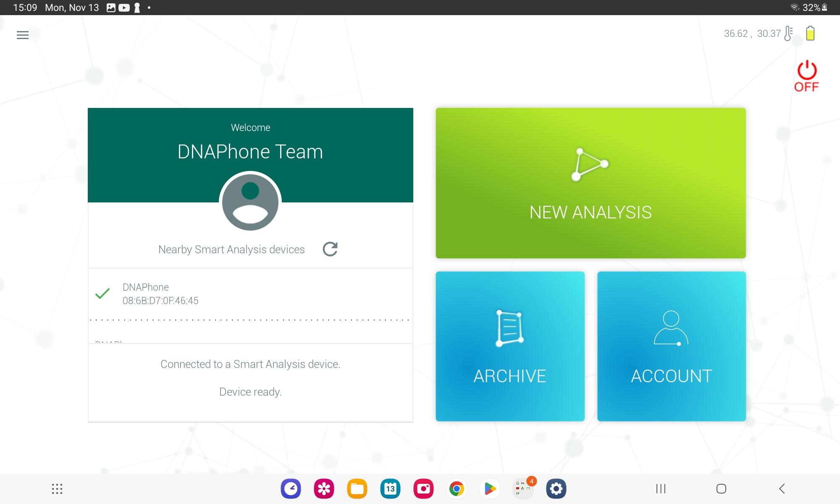The image size is (840, 504).
Task: Open the pink flower Gallery app
Action: pyautogui.click(x=324, y=489)
